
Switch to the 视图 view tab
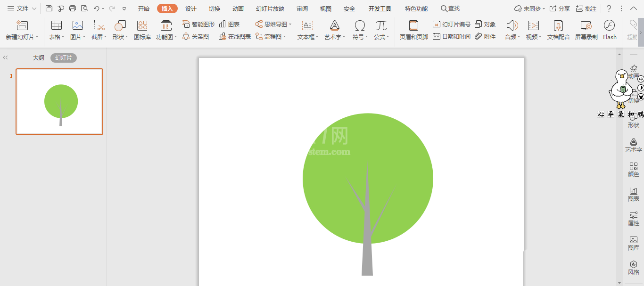click(x=326, y=8)
